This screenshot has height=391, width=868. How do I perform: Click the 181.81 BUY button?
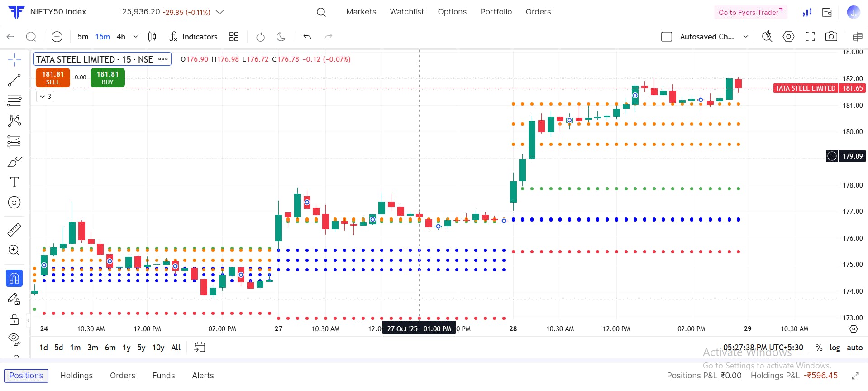108,77
